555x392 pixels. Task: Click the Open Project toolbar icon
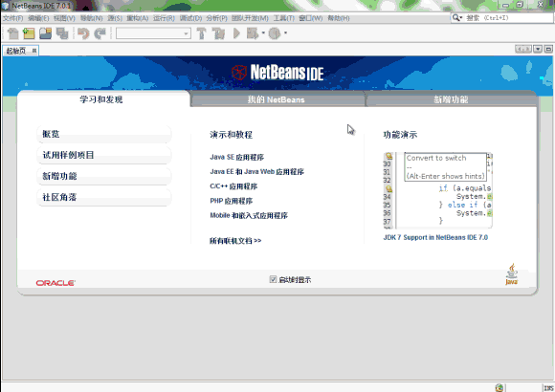click(45, 33)
